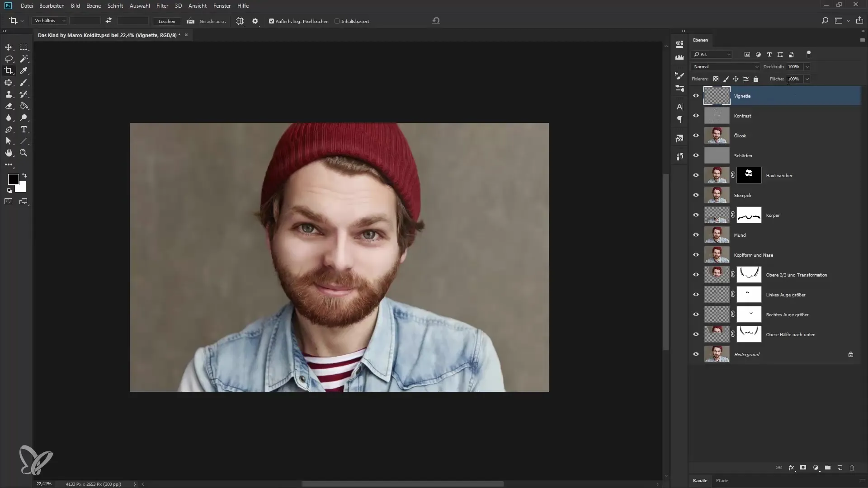Open the Deckkraft opacity dropdown arrow

pyautogui.click(x=807, y=66)
